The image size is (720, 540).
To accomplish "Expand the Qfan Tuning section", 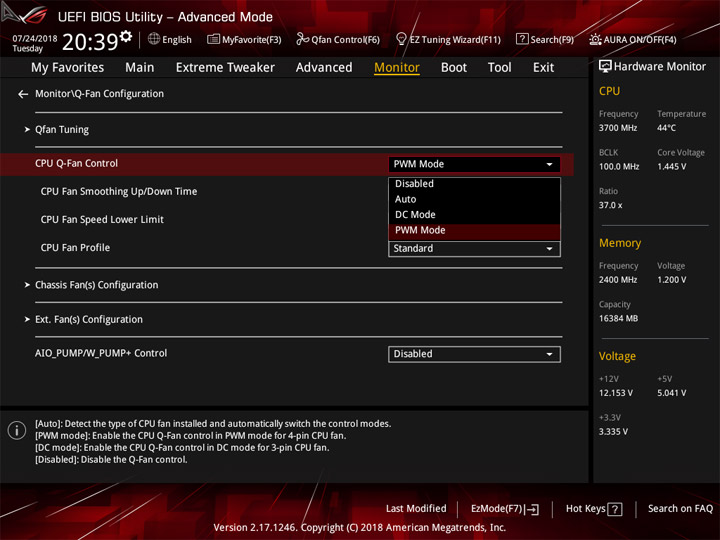I will (x=61, y=130).
